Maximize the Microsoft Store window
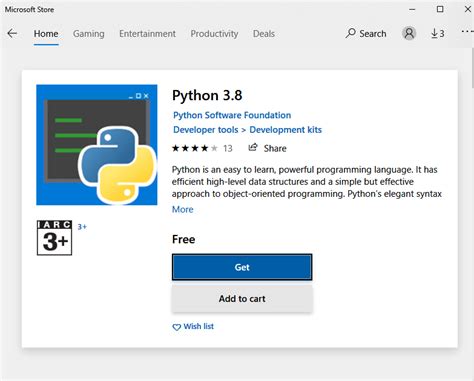 click(440, 9)
